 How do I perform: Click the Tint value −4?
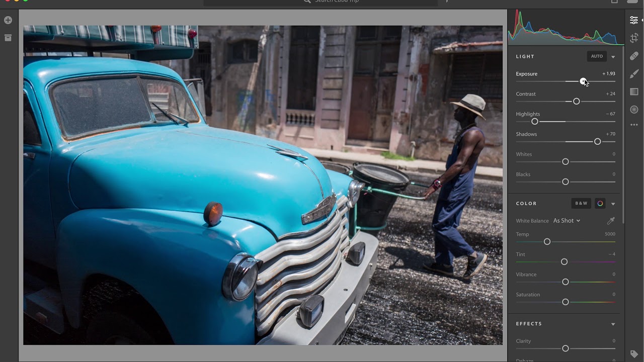(612, 254)
